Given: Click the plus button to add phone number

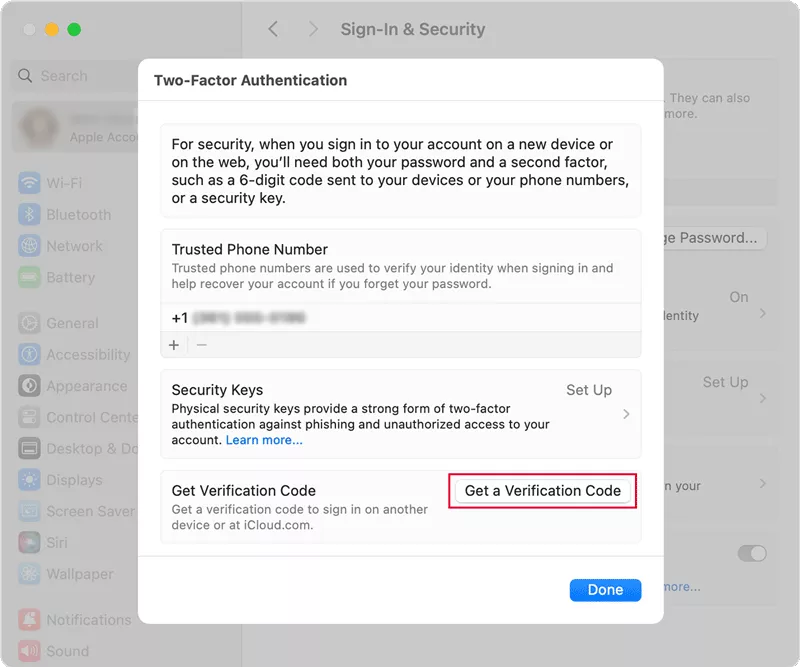Looking at the screenshot, I should point(174,345).
